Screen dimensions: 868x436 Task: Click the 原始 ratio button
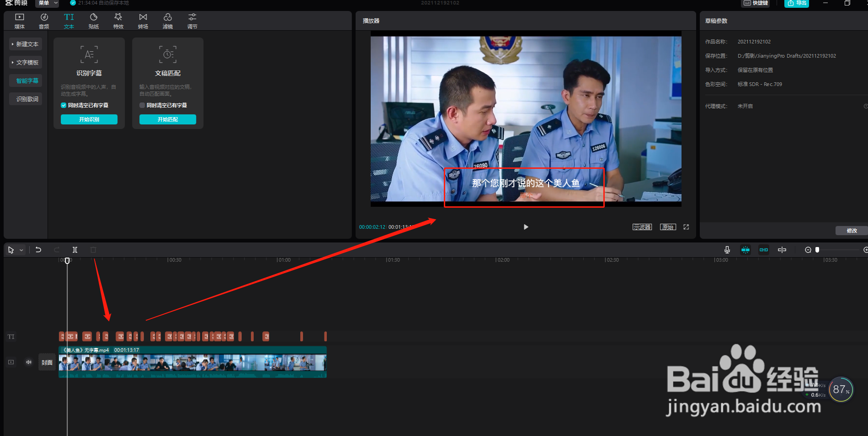tap(668, 227)
